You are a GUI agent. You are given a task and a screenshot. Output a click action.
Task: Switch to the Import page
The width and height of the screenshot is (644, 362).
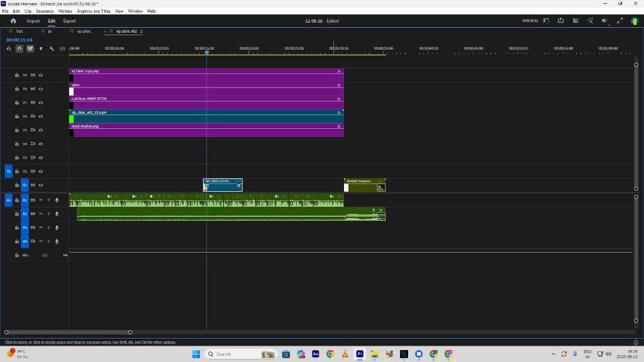pos(33,21)
